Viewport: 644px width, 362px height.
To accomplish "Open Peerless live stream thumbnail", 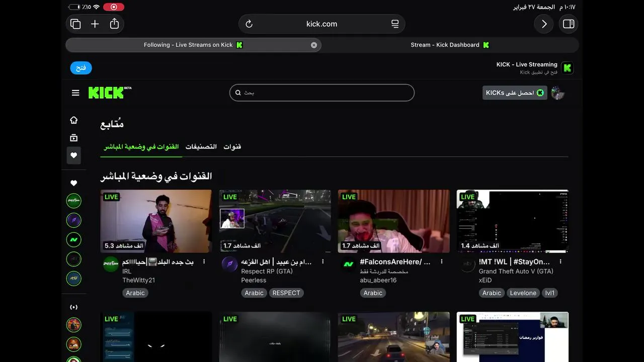I will 275,221.
